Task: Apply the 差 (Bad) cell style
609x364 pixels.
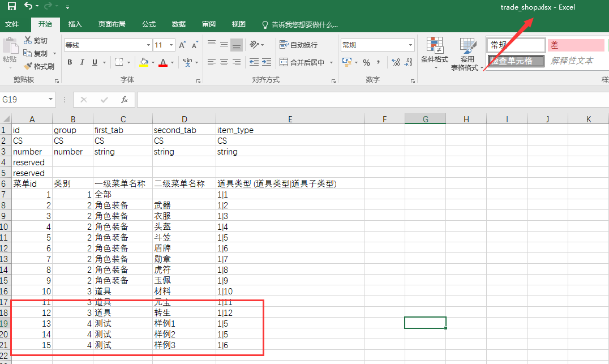Action: point(576,45)
